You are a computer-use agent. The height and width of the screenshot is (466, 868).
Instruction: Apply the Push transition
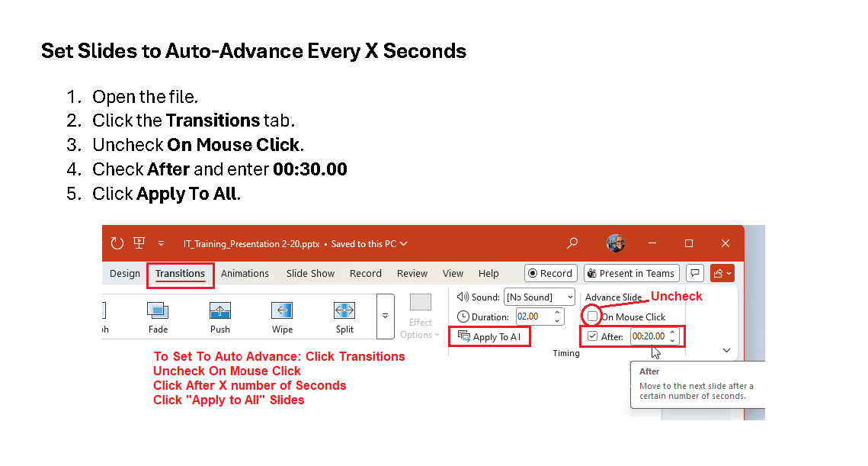tap(220, 311)
